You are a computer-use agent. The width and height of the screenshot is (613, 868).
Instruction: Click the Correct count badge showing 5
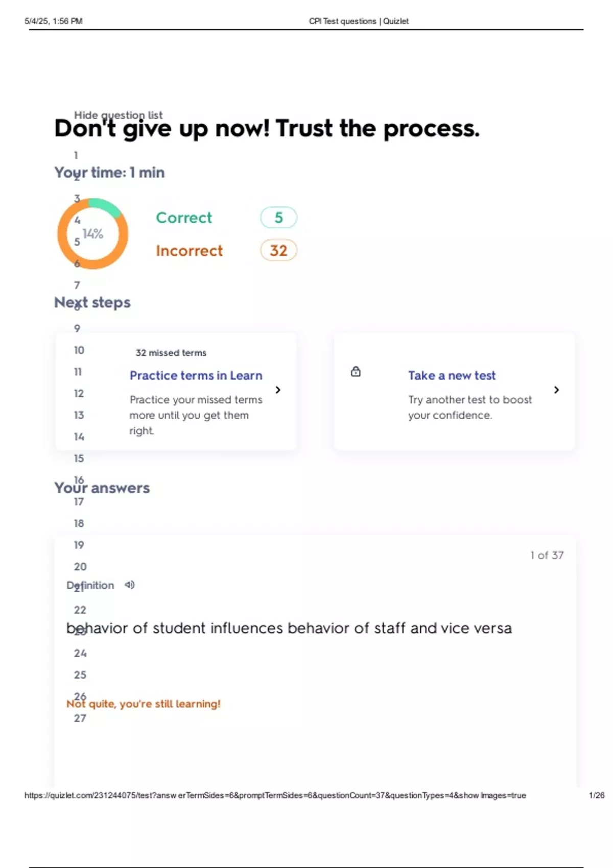(278, 218)
